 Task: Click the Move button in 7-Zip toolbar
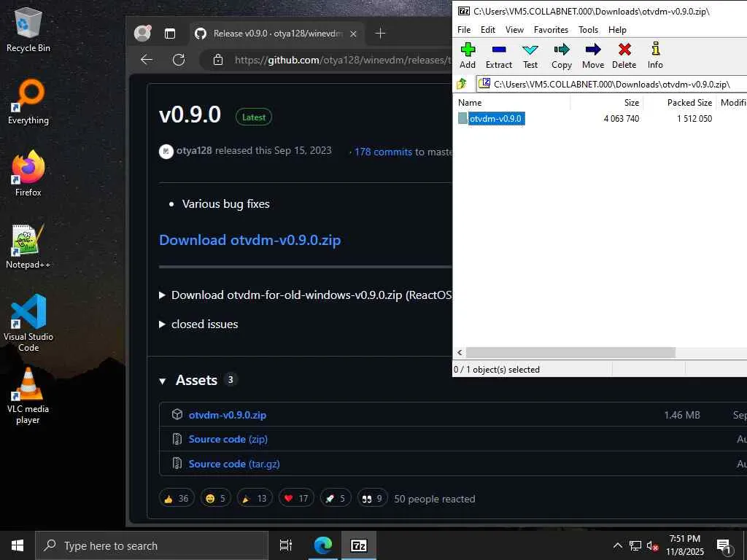coord(593,55)
